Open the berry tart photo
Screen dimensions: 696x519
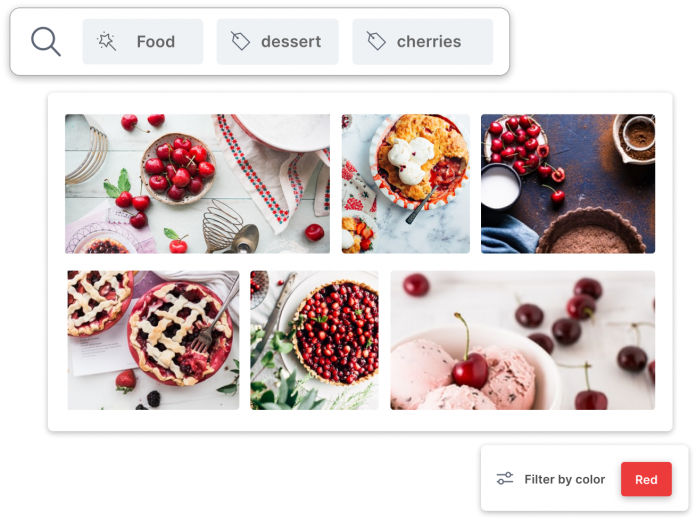coord(314,340)
